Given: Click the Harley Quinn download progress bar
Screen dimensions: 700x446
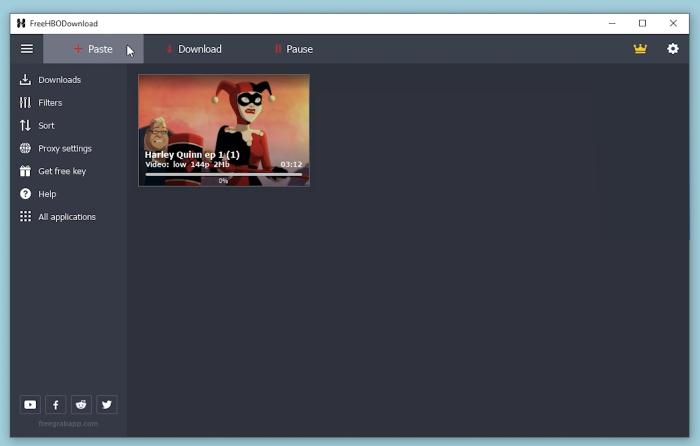Looking at the screenshot, I should (224, 175).
